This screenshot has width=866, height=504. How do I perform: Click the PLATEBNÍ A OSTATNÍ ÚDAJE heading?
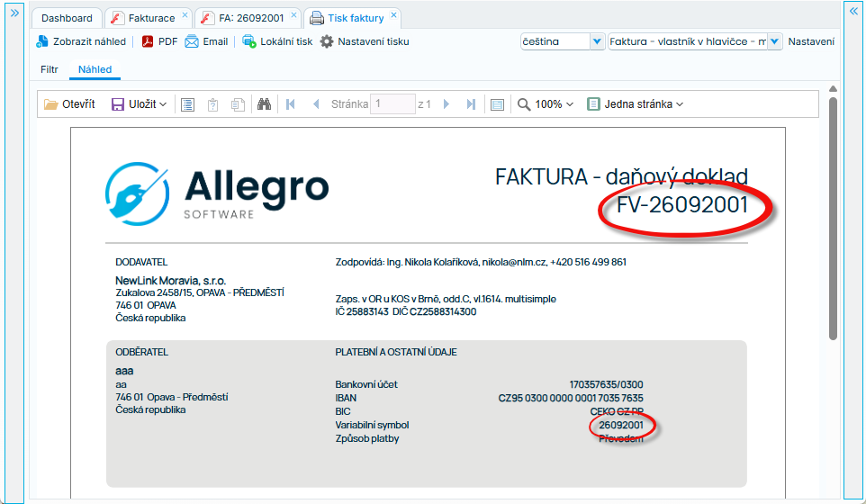click(396, 352)
